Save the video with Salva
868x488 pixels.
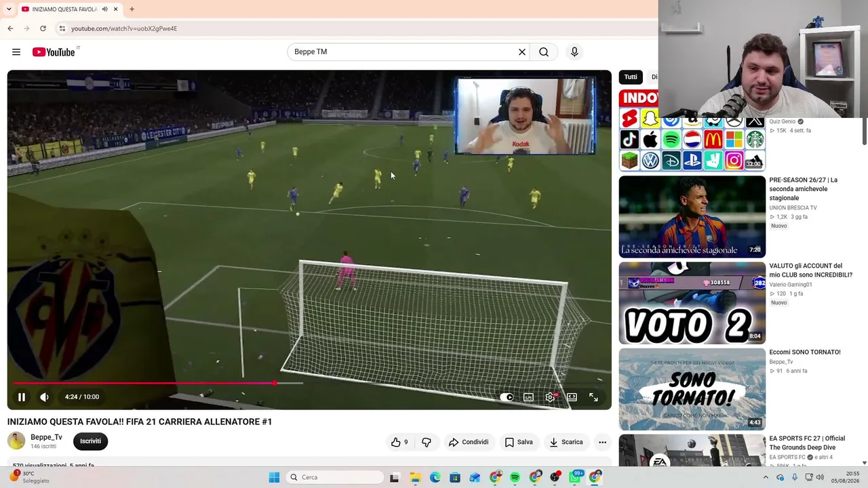click(x=519, y=442)
